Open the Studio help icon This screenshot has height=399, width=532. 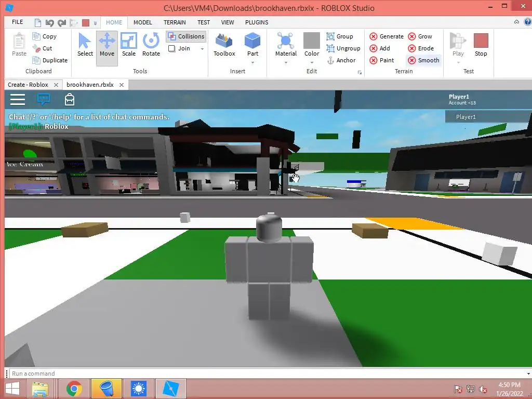click(x=528, y=22)
